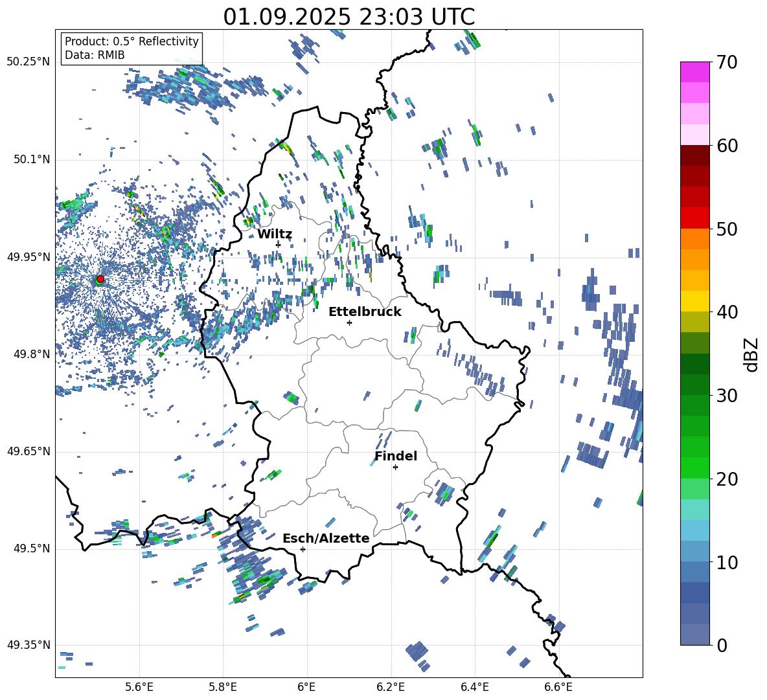
Task: Click the bright red colorbar segment near 50
Action: (694, 218)
